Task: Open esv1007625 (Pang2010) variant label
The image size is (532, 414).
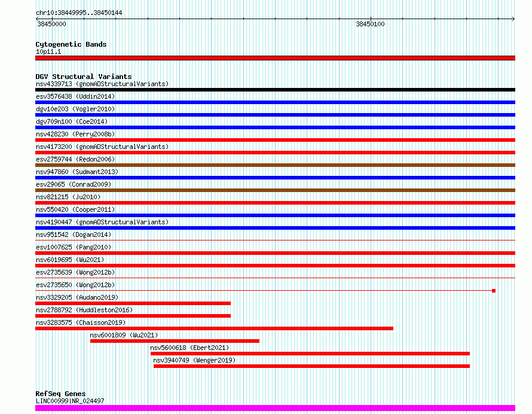Action: [x=74, y=247]
